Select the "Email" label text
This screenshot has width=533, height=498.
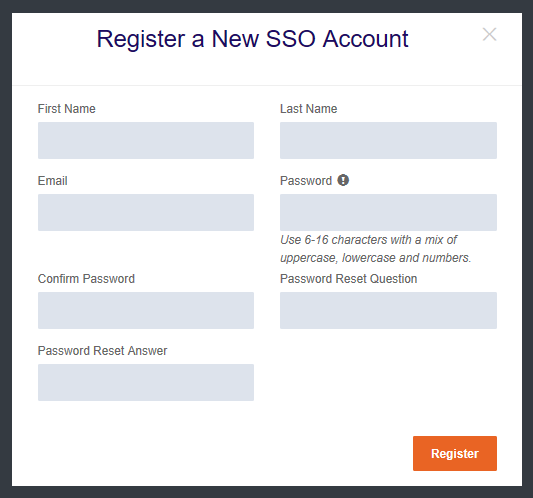coord(53,181)
